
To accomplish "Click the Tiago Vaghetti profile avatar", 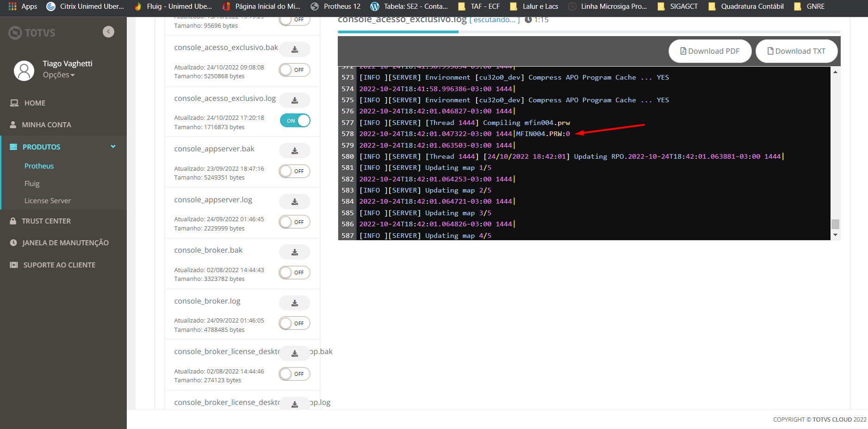I will click(24, 70).
